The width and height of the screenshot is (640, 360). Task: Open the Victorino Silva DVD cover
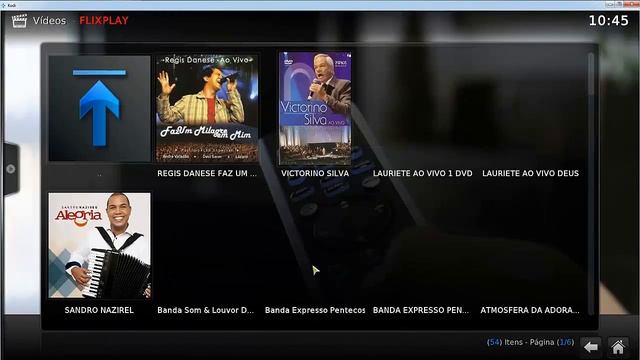click(x=315, y=108)
